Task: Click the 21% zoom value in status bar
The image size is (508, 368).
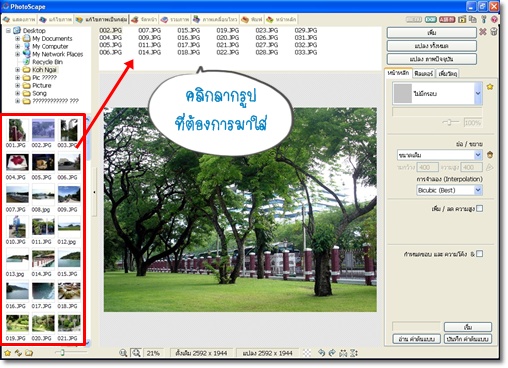Action: point(153,353)
